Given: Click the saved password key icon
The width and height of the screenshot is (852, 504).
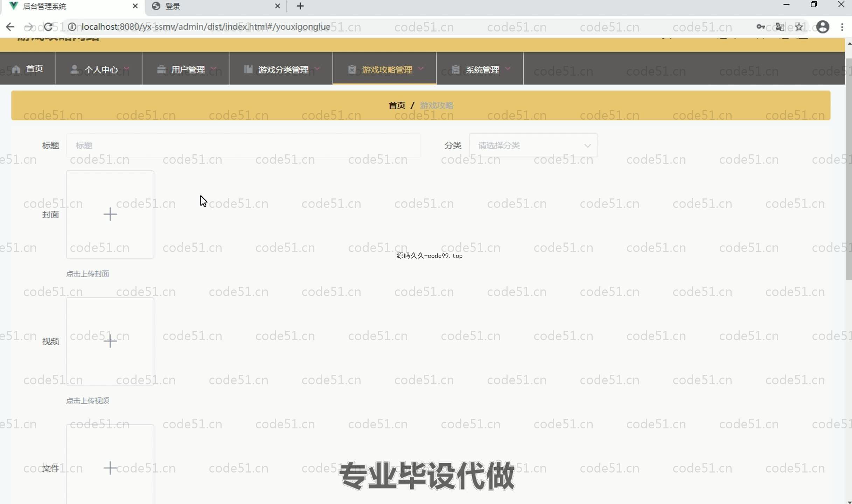Looking at the screenshot, I should tap(761, 27).
